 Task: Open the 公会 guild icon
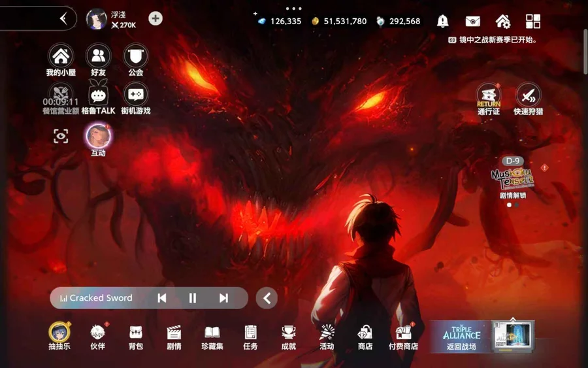pos(135,57)
